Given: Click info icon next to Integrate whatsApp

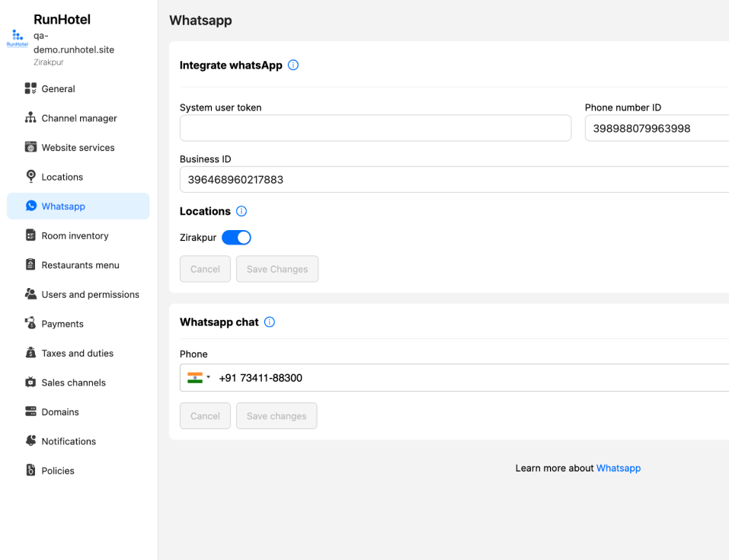Looking at the screenshot, I should pyautogui.click(x=293, y=65).
